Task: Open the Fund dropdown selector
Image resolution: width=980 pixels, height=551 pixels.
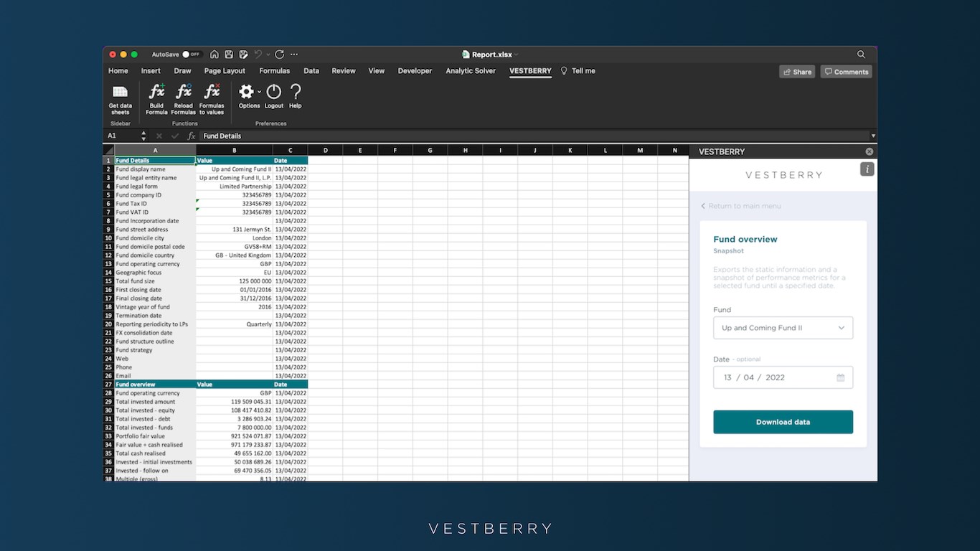Action: pos(783,328)
